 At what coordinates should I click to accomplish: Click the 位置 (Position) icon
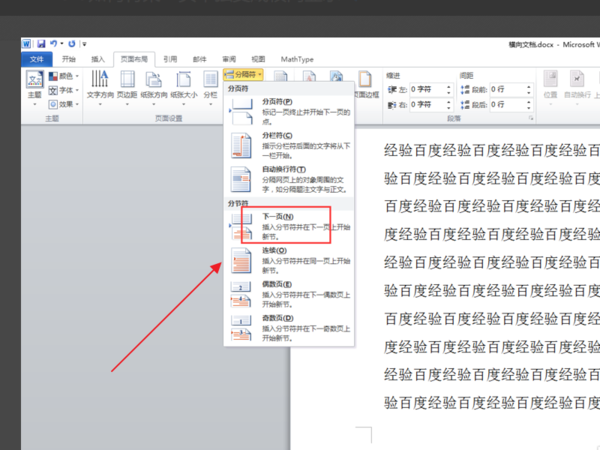tap(551, 80)
